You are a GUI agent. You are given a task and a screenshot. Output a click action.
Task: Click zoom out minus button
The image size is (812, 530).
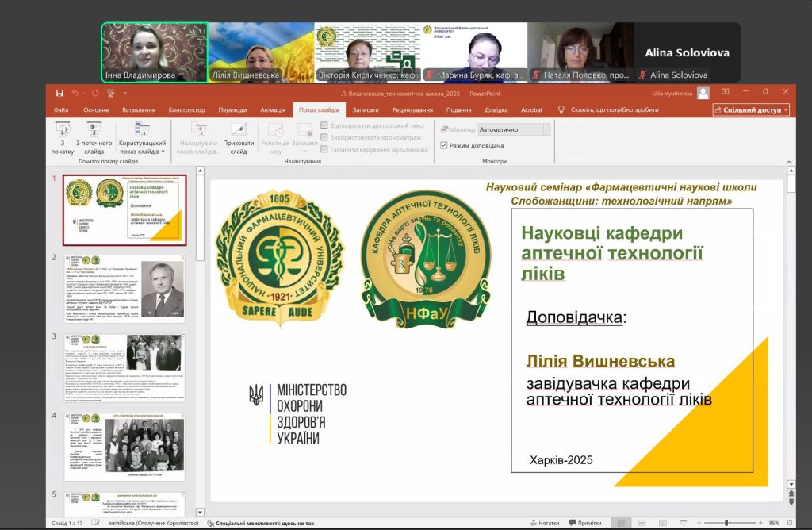click(x=699, y=524)
